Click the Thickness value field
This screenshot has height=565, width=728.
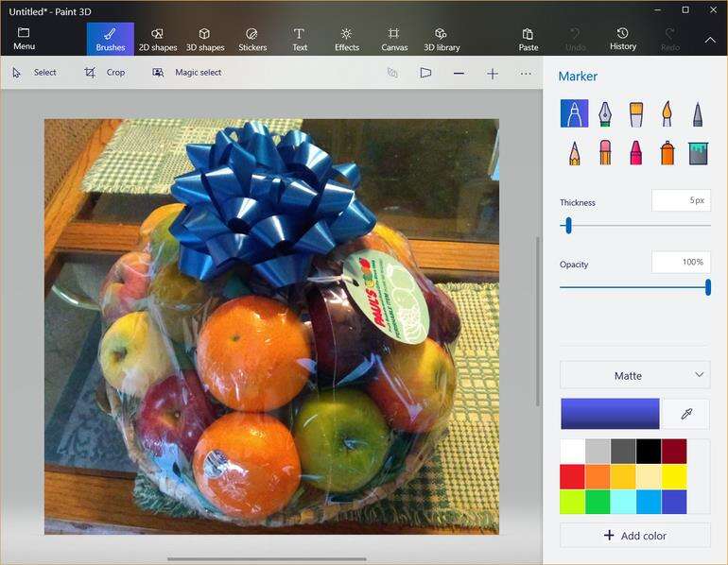tap(681, 200)
